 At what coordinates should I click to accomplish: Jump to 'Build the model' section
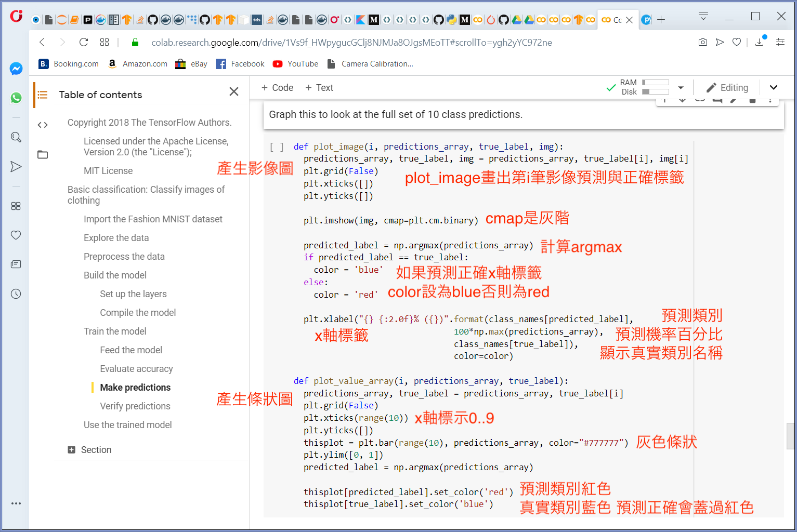click(x=115, y=275)
